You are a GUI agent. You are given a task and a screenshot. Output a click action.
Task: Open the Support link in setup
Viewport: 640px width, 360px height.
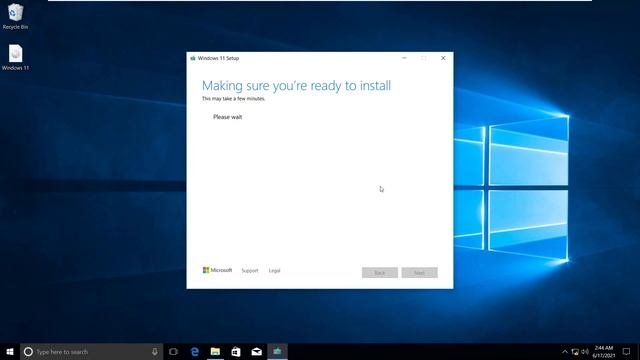pyautogui.click(x=250, y=271)
